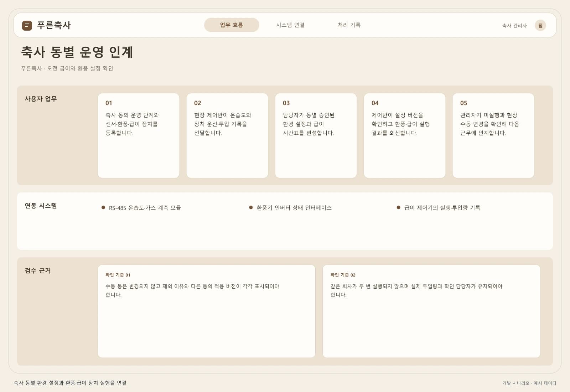Click the 푸른축사 brand name
Image resolution: width=570 pixels, height=392 pixels.
[x=54, y=25]
